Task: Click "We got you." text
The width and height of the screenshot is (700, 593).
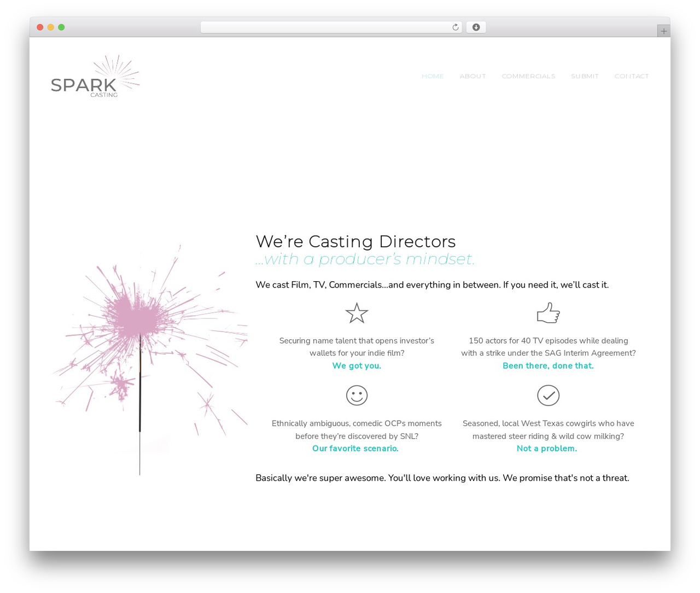Action: pyautogui.click(x=357, y=365)
